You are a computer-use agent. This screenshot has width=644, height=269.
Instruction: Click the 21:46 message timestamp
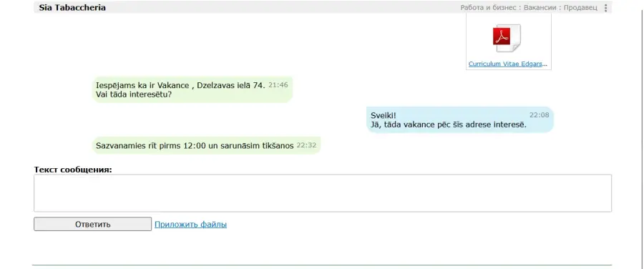[x=278, y=85]
